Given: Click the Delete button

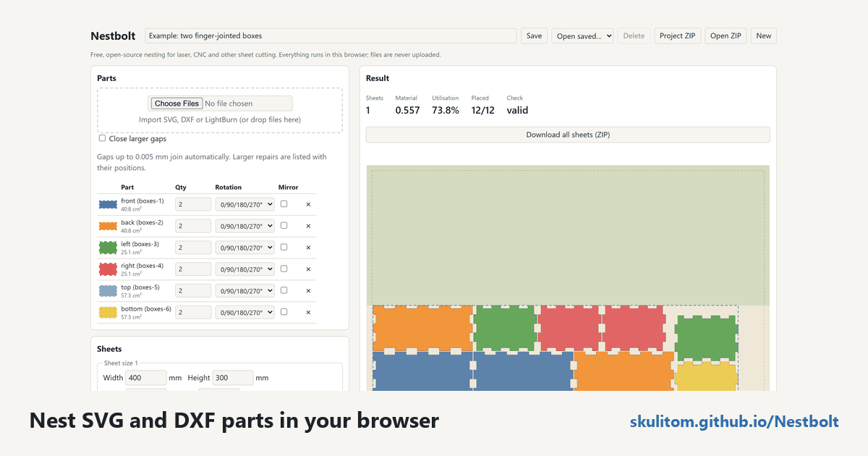Looking at the screenshot, I should pos(634,36).
